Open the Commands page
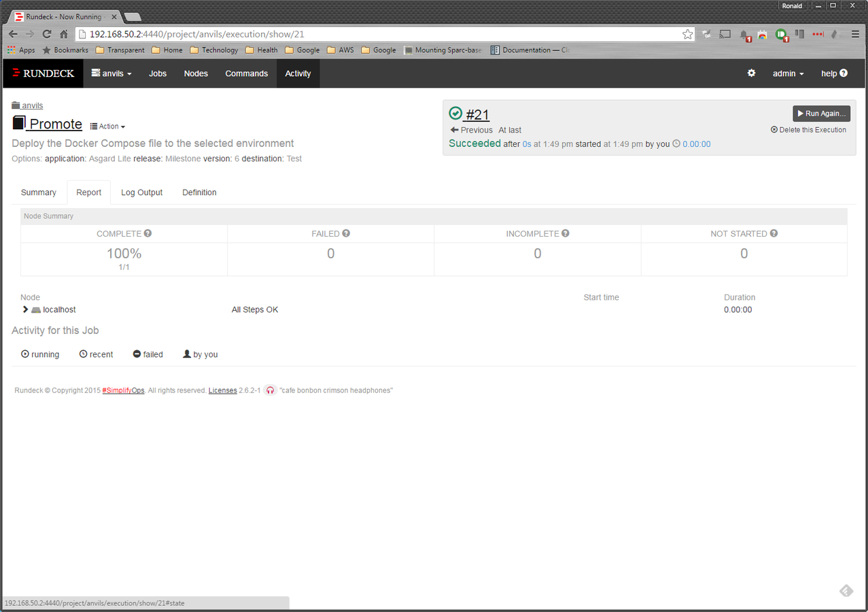 tap(246, 73)
